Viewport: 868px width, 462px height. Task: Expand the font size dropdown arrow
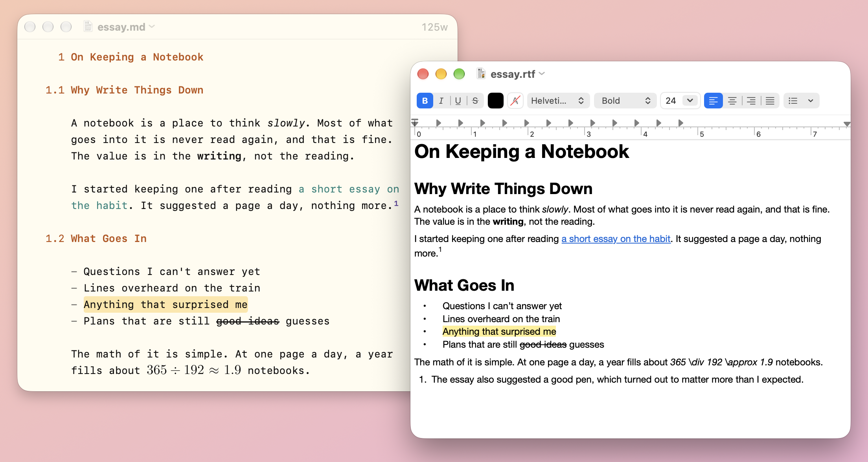[690, 101]
